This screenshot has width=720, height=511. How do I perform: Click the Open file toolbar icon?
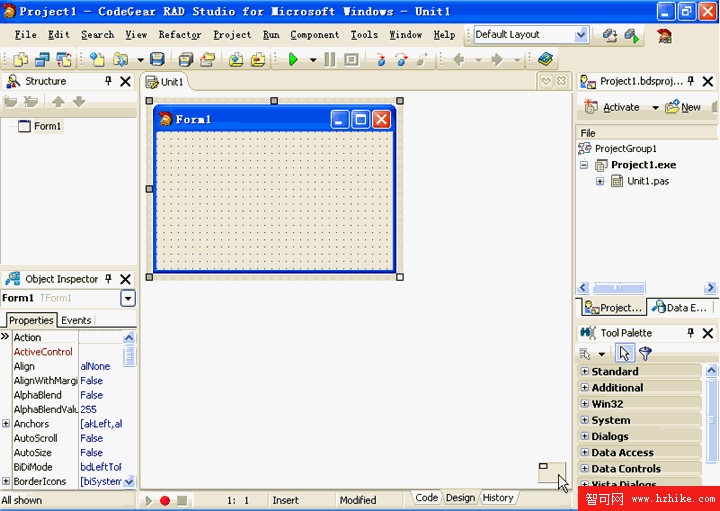[x=121, y=59]
